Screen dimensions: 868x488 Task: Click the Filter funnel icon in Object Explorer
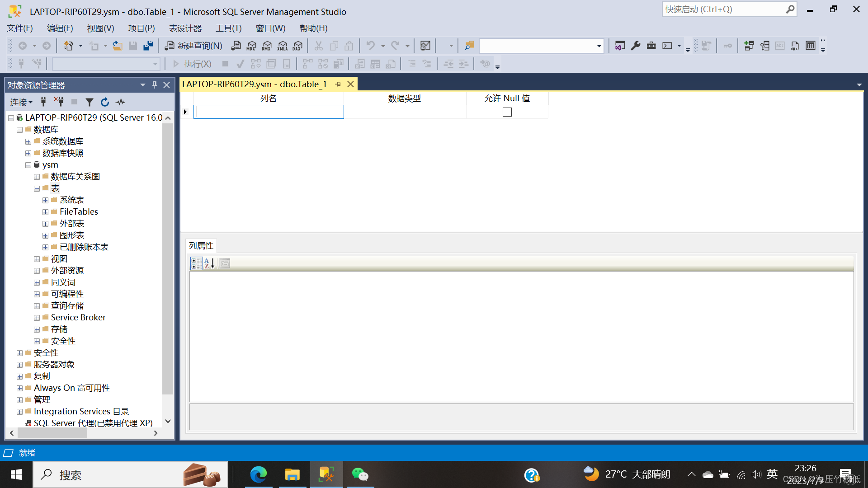pyautogui.click(x=90, y=102)
